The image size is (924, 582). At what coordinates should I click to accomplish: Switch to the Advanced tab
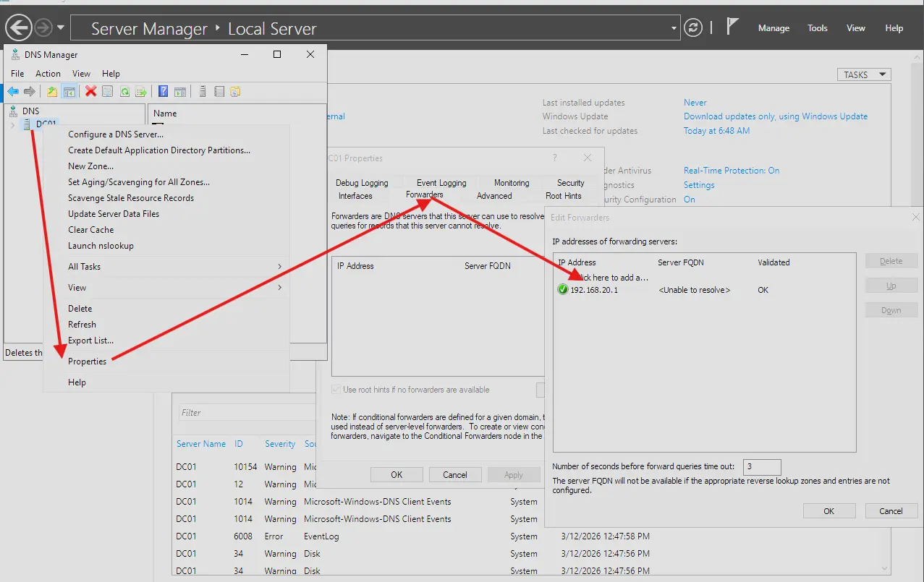tap(494, 196)
